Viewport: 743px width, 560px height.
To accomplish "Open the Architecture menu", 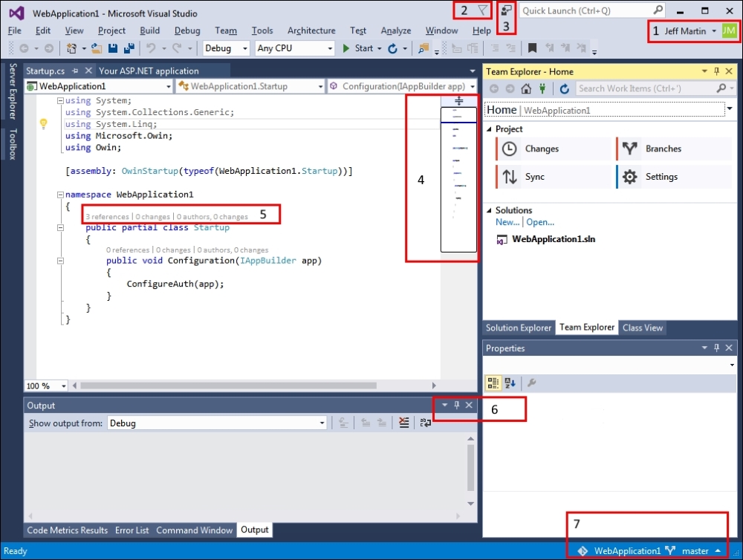I will pos(311,30).
